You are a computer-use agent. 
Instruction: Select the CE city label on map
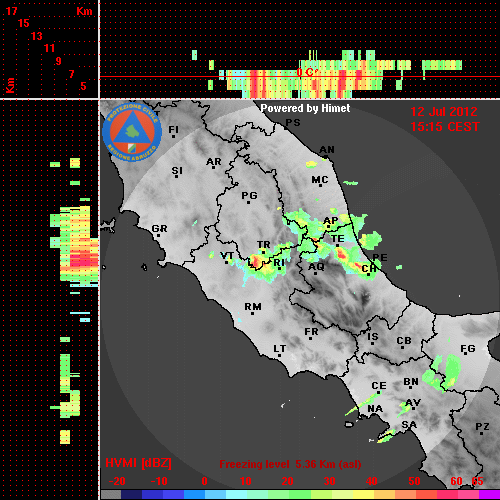coord(379,386)
